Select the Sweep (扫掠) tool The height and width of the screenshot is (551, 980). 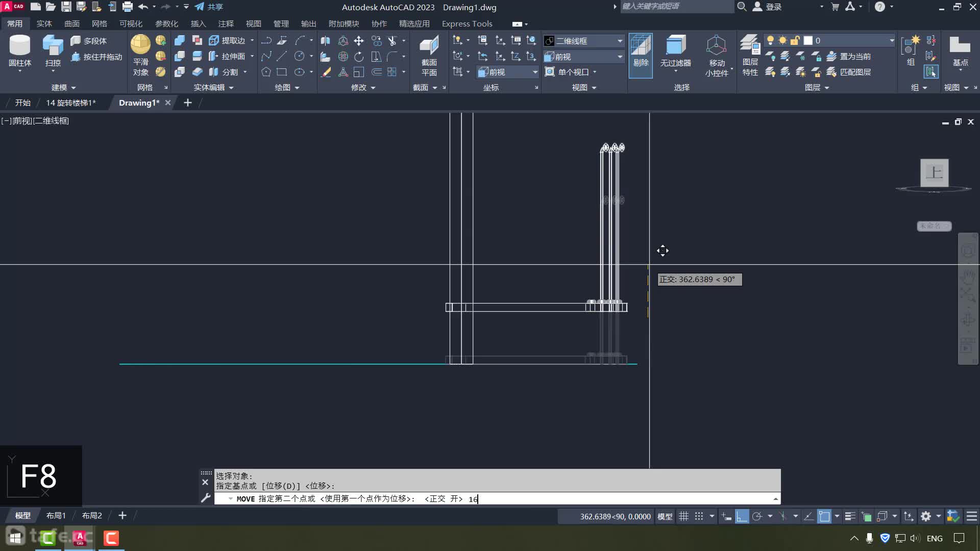click(53, 51)
